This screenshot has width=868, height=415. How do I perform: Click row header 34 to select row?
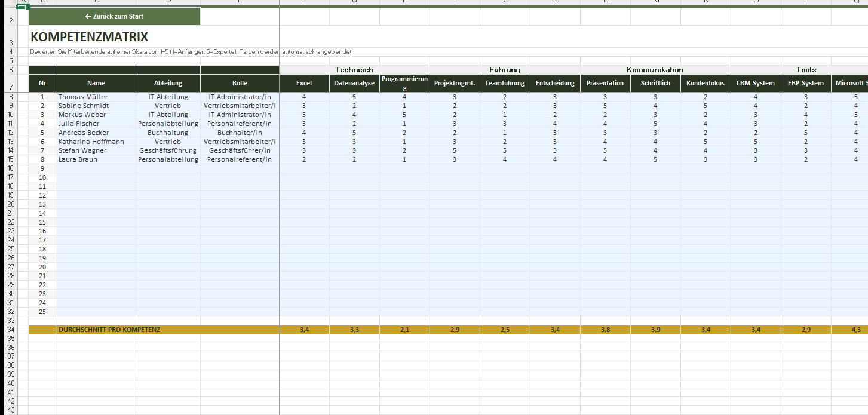(x=11, y=330)
